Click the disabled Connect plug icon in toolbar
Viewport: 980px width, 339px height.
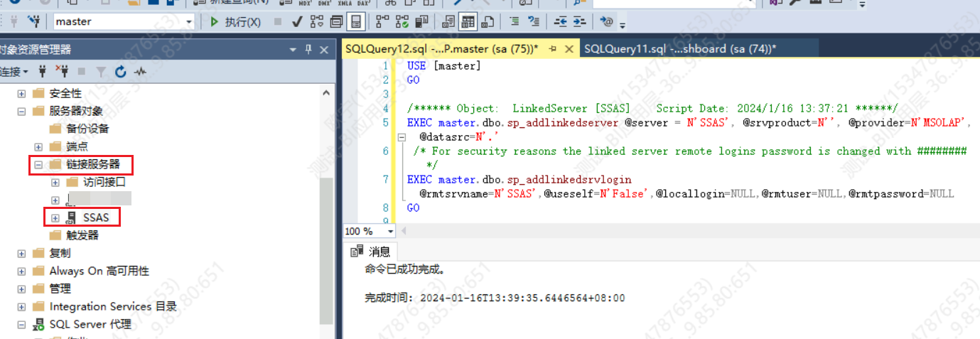pos(14,21)
